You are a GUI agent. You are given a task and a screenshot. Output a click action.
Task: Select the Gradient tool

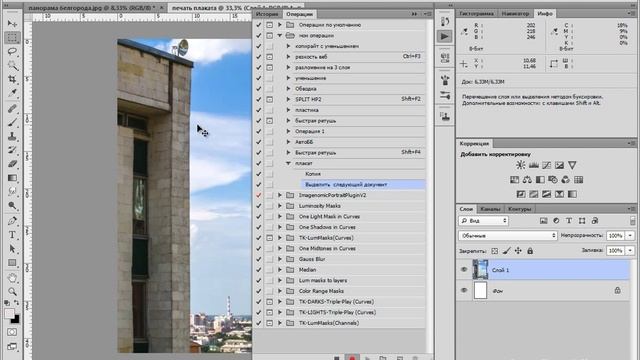tap(12, 178)
